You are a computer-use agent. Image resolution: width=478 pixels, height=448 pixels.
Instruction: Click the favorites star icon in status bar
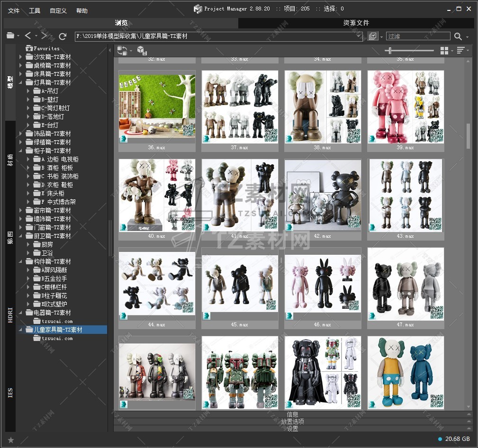pyautogui.click(x=10, y=440)
